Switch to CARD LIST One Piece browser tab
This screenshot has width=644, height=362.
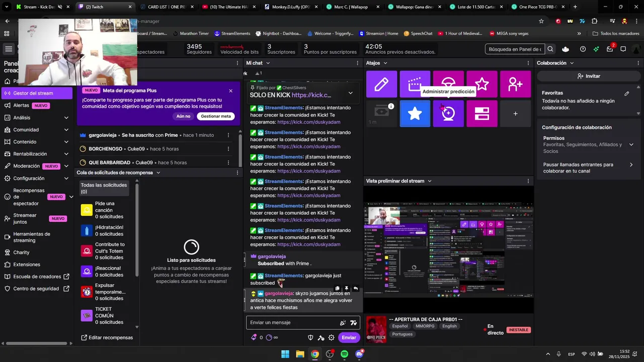[167, 7]
